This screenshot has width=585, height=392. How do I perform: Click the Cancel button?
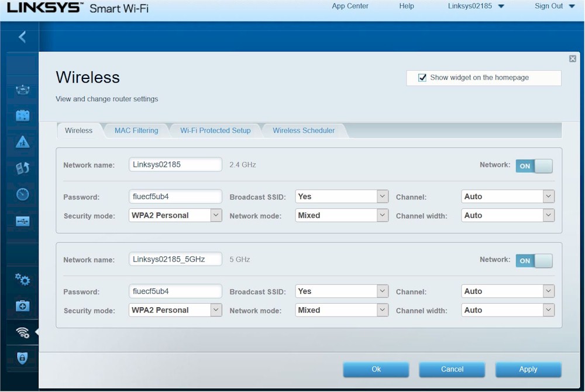click(452, 369)
